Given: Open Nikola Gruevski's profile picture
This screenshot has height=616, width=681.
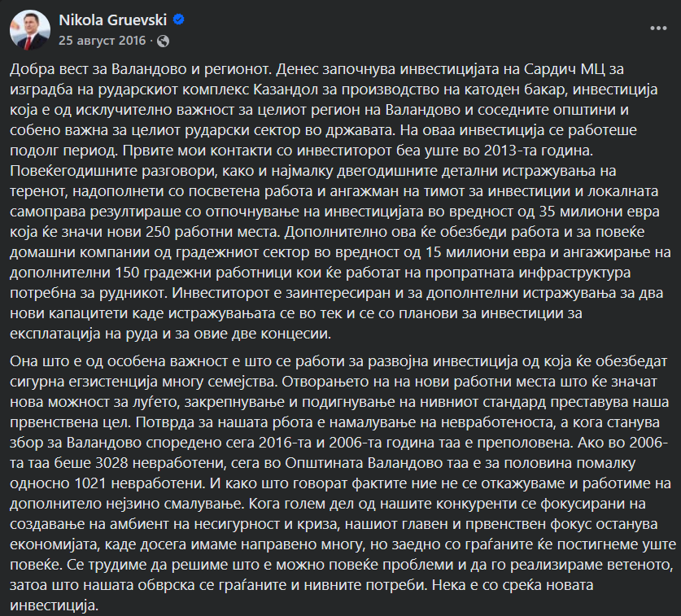Looking at the screenshot, I should pyautogui.click(x=28, y=28).
